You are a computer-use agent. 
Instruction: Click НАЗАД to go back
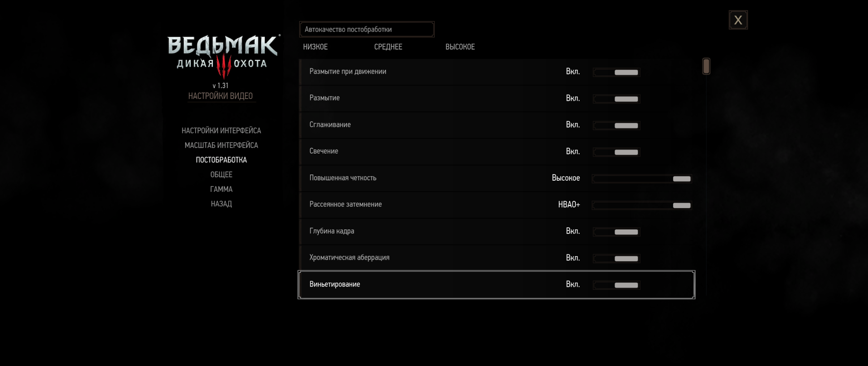[x=221, y=204]
